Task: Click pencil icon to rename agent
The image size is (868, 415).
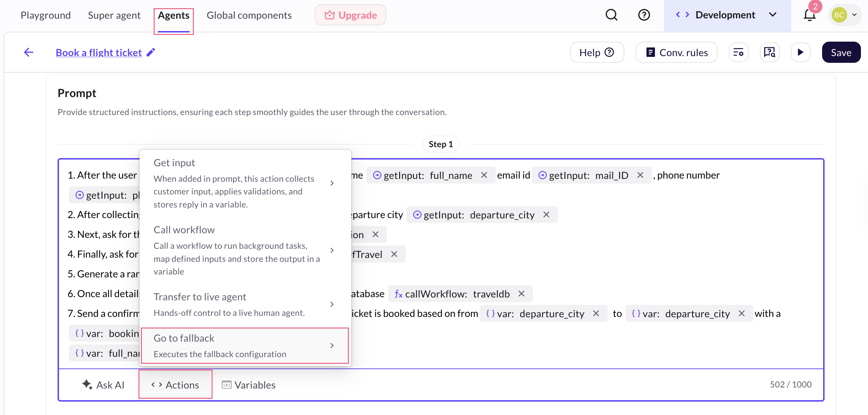Action: 151,52
